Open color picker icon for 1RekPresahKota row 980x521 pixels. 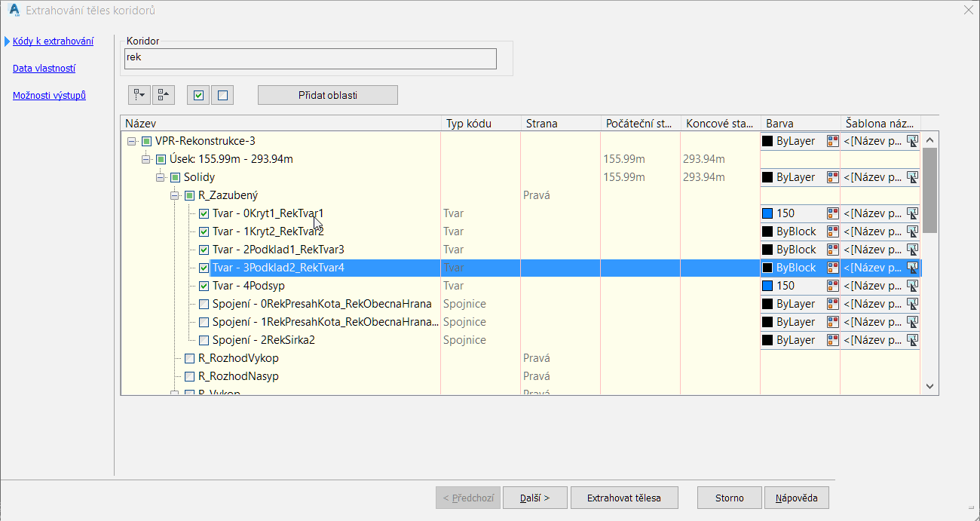(832, 322)
